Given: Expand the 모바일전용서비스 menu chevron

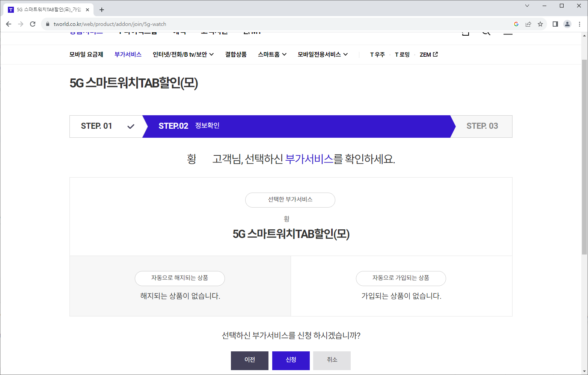Looking at the screenshot, I should [x=345, y=54].
